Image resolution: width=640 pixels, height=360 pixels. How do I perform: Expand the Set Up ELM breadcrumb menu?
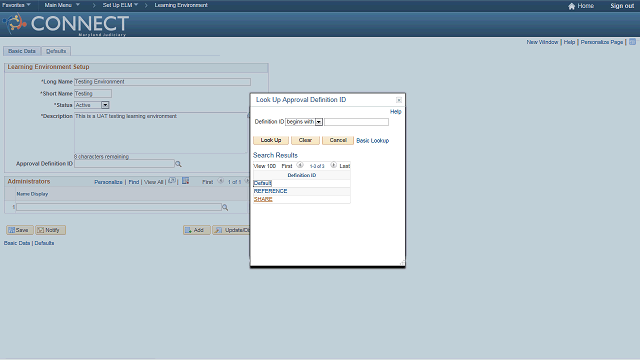point(120,5)
